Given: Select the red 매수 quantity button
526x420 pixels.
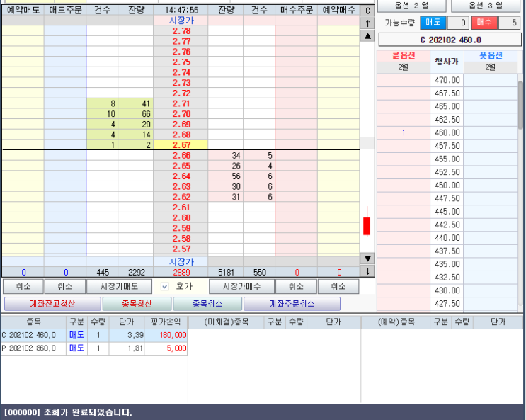Looking at the screenshot, I should click(x=484, y=23).
